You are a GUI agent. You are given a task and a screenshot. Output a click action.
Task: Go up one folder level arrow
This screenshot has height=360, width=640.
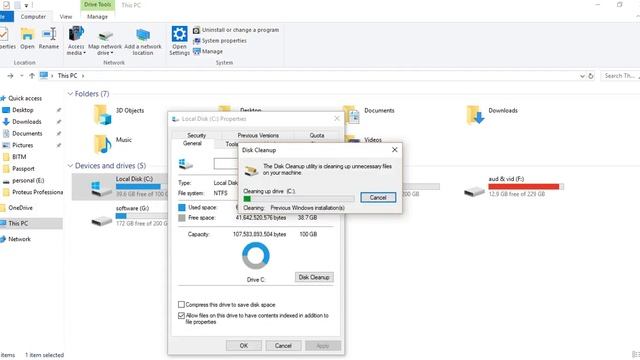point(31,76)
